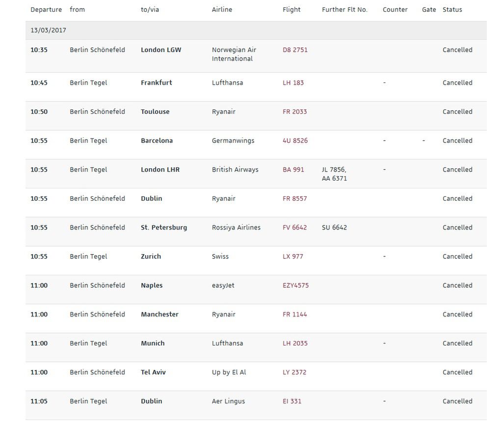Select destination London LHR
Image resolution: width=504 pixels, height=423 pixels.
point(160,169)
